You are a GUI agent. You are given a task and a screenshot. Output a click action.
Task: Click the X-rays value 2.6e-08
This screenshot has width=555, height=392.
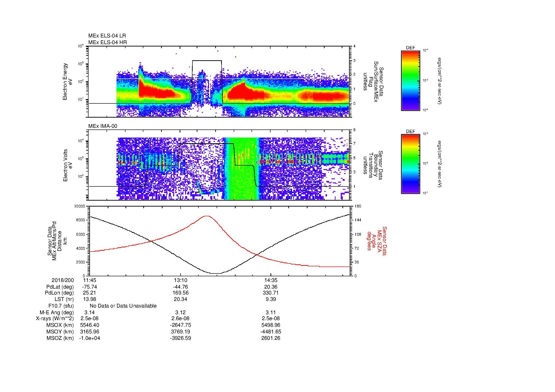pyautogui.click(x=180, y=318)
